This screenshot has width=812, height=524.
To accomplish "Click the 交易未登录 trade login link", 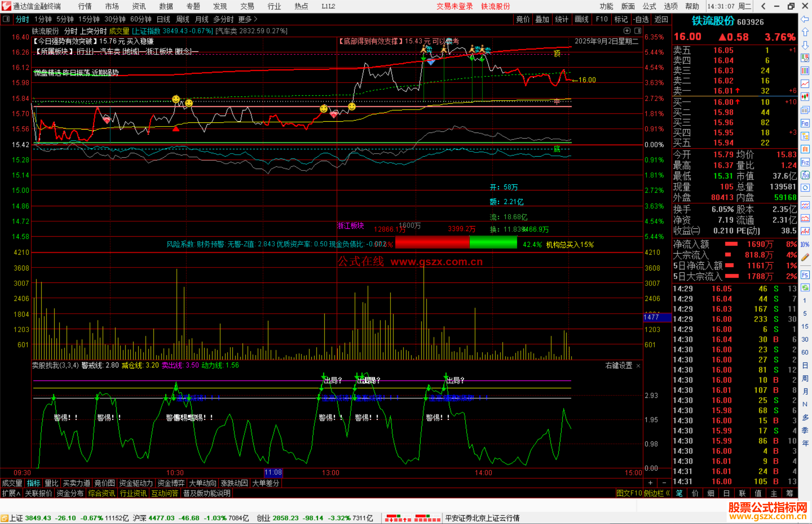I will click(454, 6).
